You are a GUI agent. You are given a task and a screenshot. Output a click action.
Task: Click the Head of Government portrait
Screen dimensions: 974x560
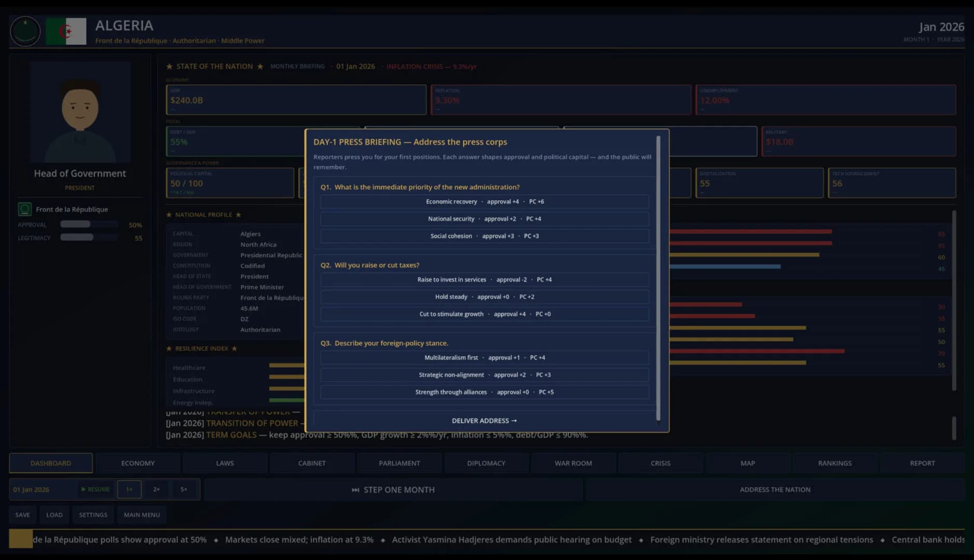(x=80, y=112)
